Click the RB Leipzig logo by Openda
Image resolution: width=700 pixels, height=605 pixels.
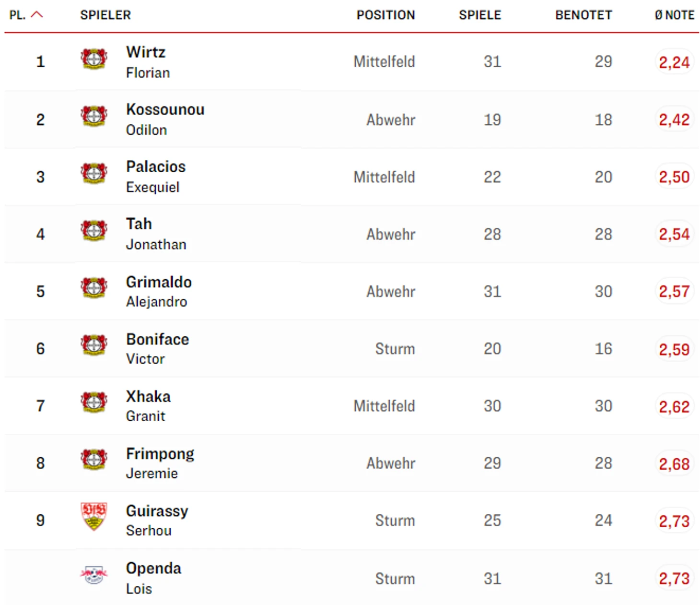click(93, 574)
